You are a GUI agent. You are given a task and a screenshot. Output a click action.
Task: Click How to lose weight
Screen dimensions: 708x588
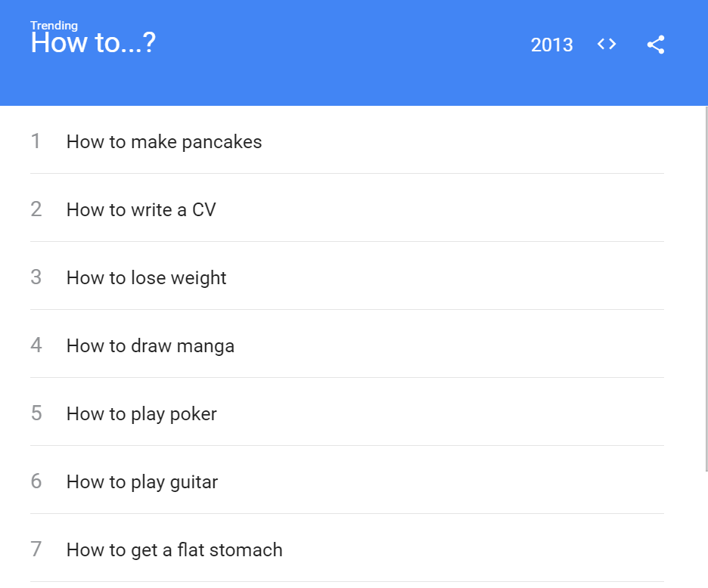[x=146, y=277]
